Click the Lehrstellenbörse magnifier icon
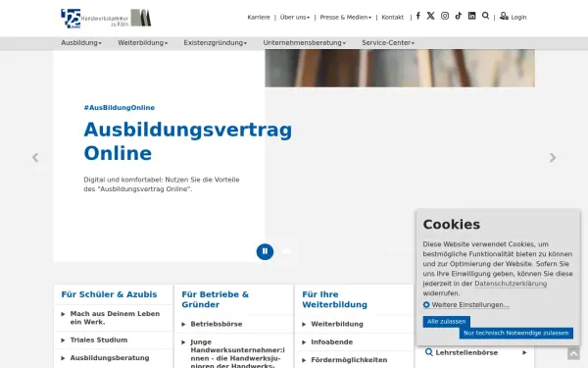Image resolution: width=588 pixels, height=368 pixels. point(428,352)
